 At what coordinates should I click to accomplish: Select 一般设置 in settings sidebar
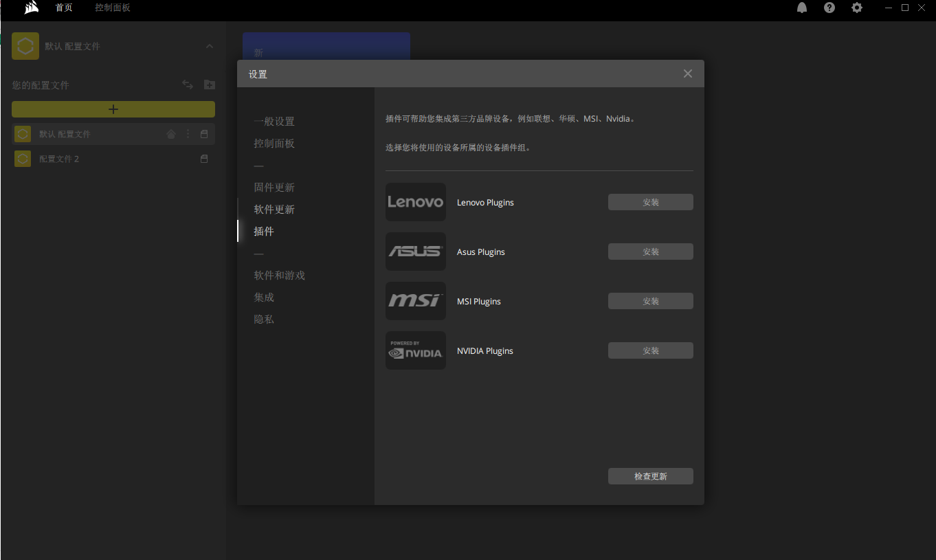(274, 122)
